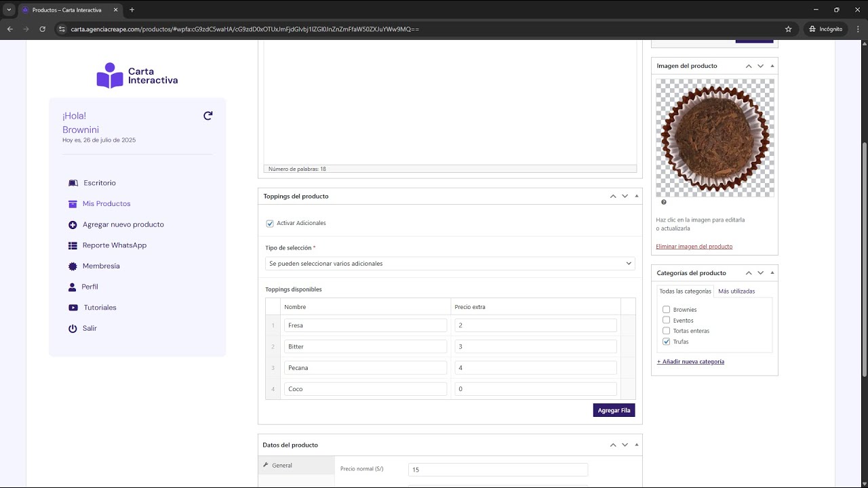This screenshot has height=488, width=868.
Task: Switch to Todas las categorías tab
Action: coord(685,291)
